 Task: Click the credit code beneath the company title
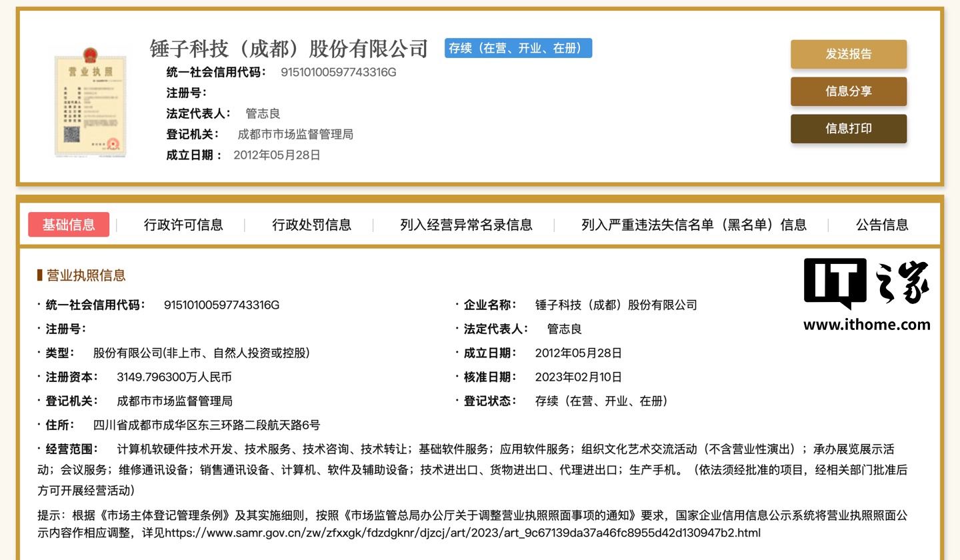339,72
